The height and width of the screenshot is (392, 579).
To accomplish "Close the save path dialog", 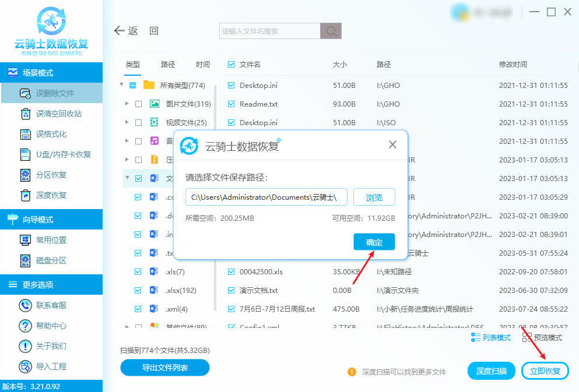I will coord(392,144).
